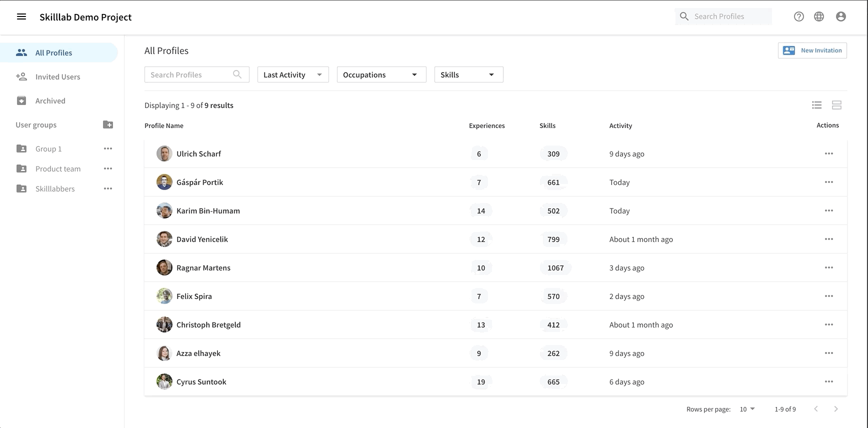Expand the Occupations filter dropdown
Viewport: 868px width, 428px height.
381,74
